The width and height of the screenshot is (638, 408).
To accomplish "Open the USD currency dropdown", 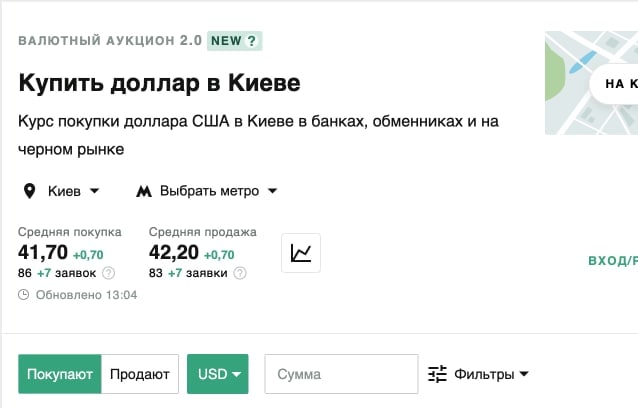I will coord(218,374).
